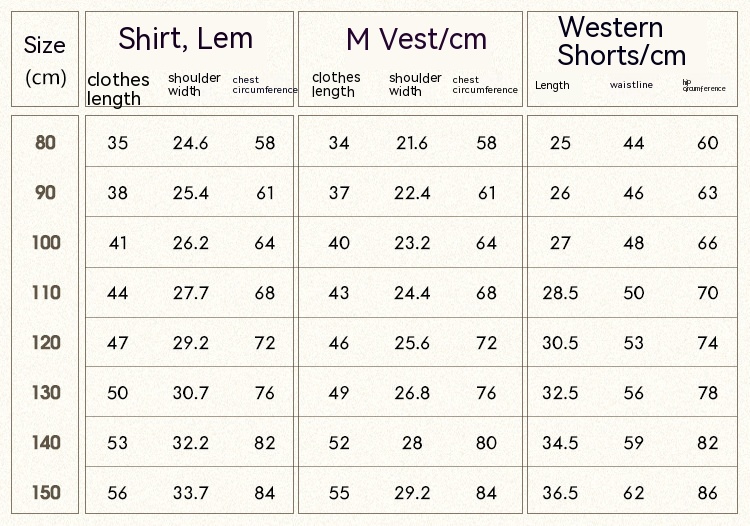The width and height of the screenshot is (750, 526).
Task: Select the size 130 row label
Action: click(x=46, y=393)
